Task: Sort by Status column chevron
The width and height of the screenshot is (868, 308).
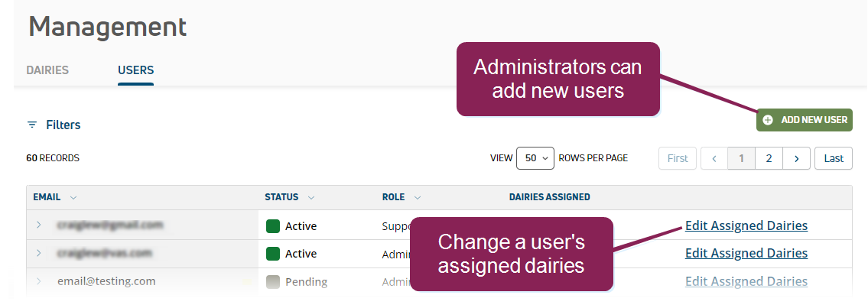Action: pos(311,197)
